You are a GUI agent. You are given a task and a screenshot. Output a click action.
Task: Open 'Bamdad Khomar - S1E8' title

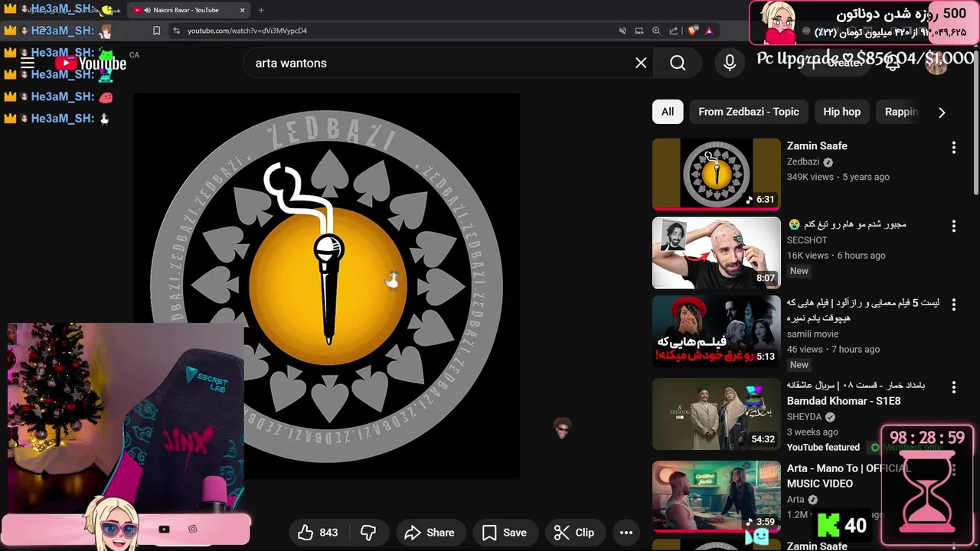[844, 400]
